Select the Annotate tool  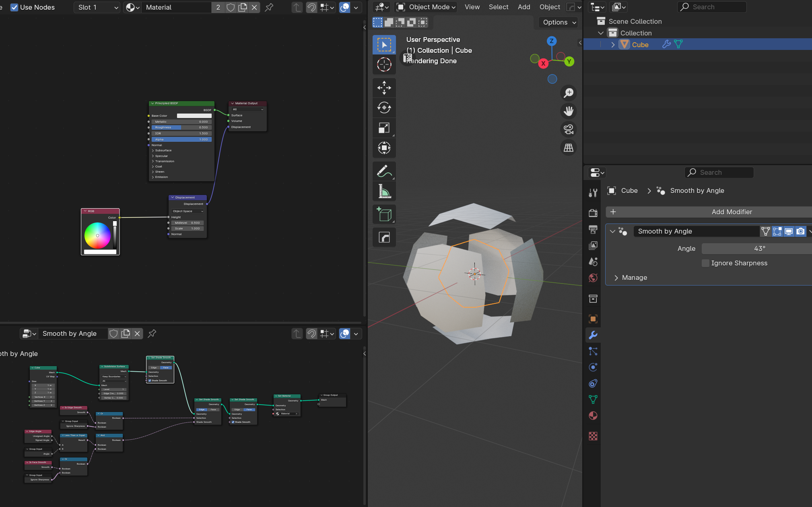tap(384, 171)
